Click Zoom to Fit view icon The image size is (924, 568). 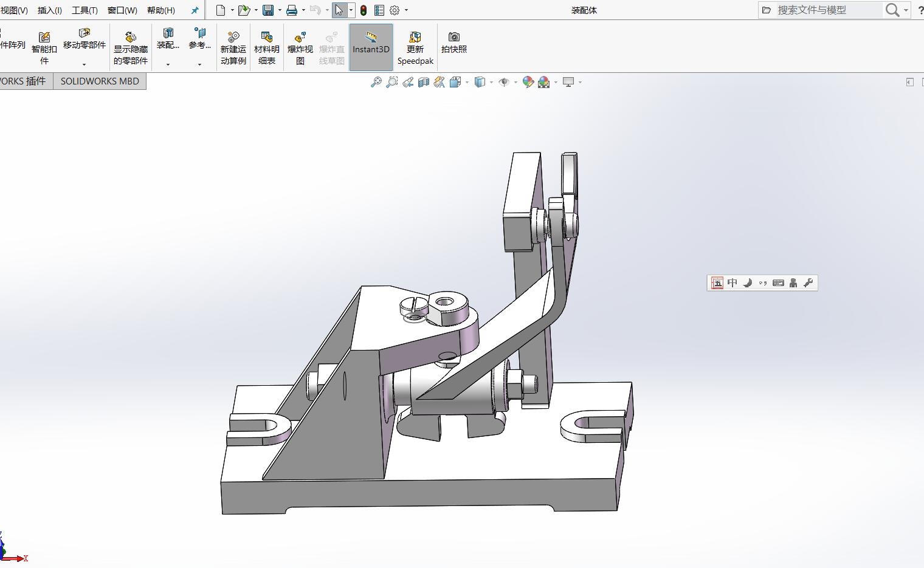click(x=376, y=82)
